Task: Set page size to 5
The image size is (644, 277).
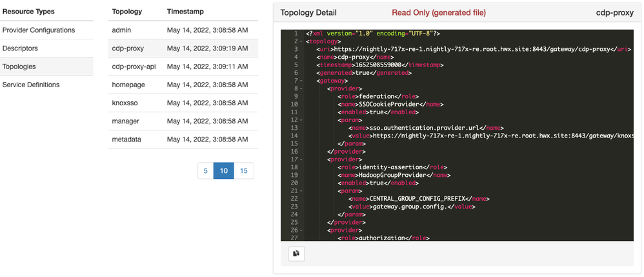Action: pyautogui.click(x=205, y=170)
